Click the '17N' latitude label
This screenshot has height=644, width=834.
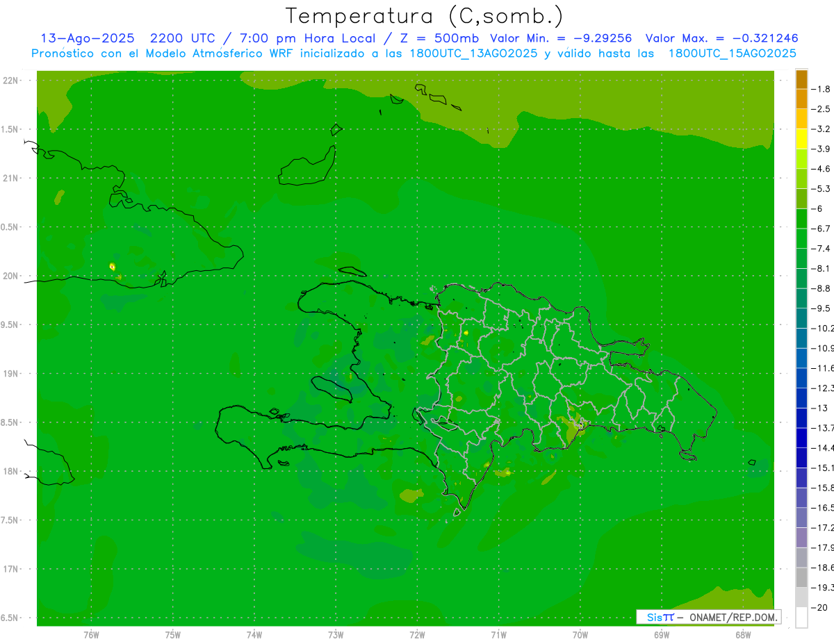[12, 569]
